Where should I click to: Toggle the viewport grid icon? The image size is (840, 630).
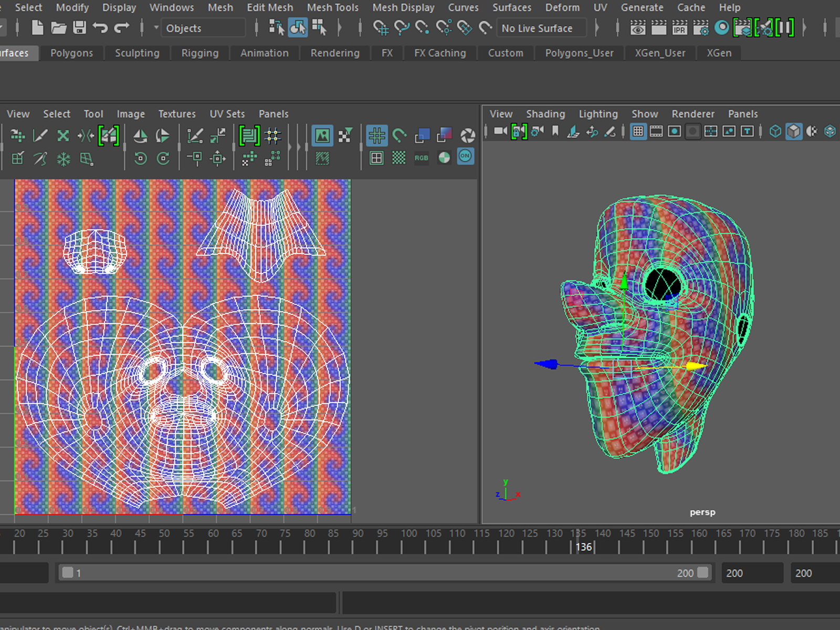click(x=638, y=131)
